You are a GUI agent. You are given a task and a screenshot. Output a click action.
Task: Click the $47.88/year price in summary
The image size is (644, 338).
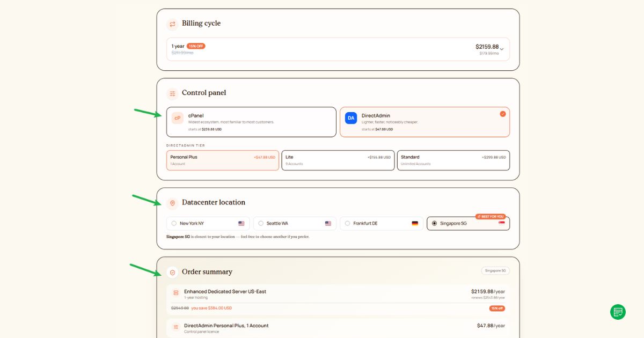tap(491, 326)
